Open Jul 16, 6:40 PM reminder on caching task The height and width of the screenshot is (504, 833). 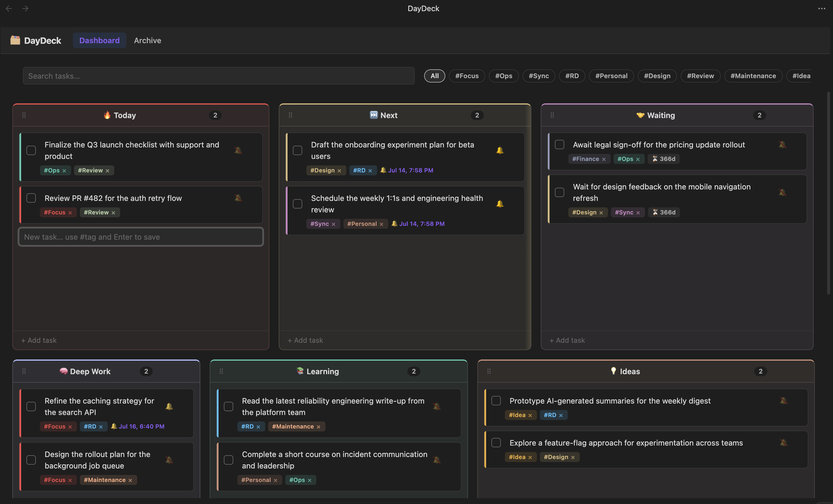coord(137,426)
